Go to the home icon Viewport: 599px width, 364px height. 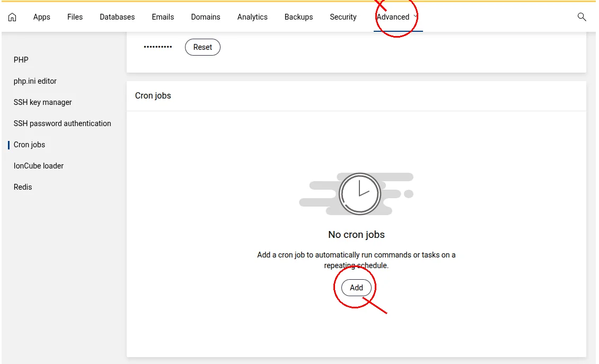tap(12, 17)
